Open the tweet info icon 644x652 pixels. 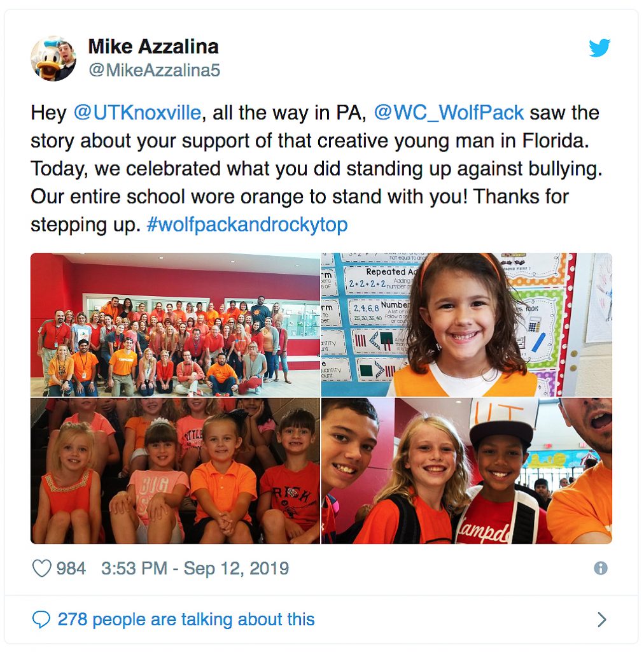pos(600,568)
